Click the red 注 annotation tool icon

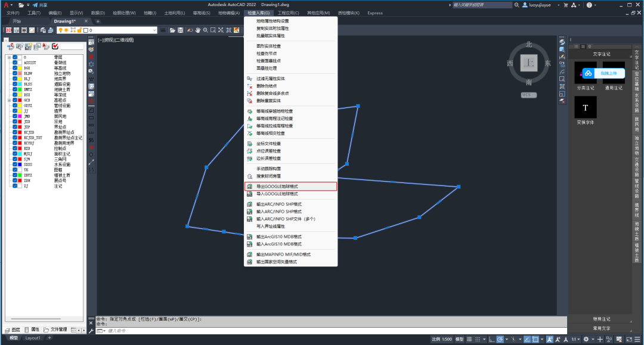pos(91,101)
